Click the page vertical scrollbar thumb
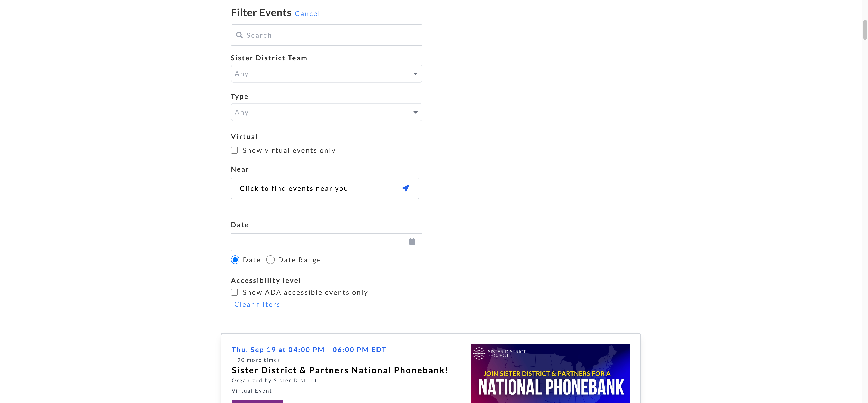 (x=865, y=30)
